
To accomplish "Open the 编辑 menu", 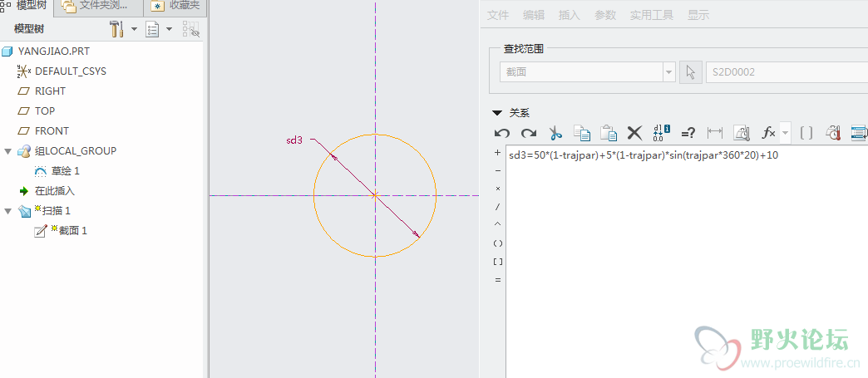I will 534,16.
